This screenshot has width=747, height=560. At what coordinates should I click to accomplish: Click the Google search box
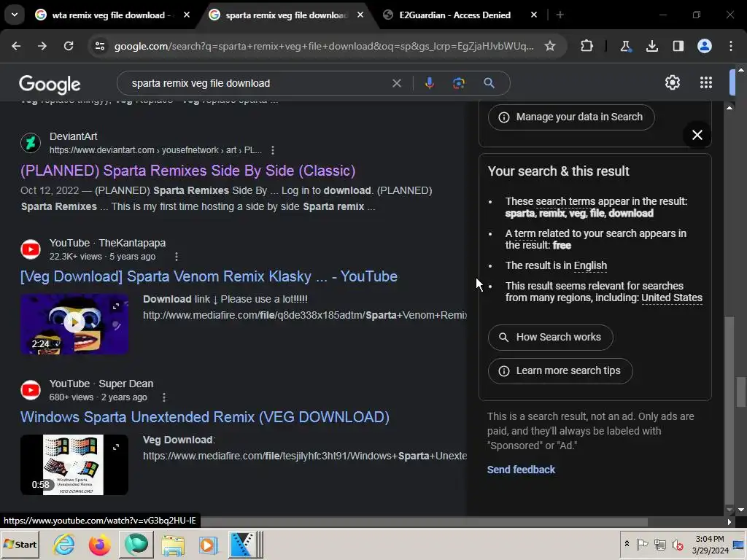point(258,83)
